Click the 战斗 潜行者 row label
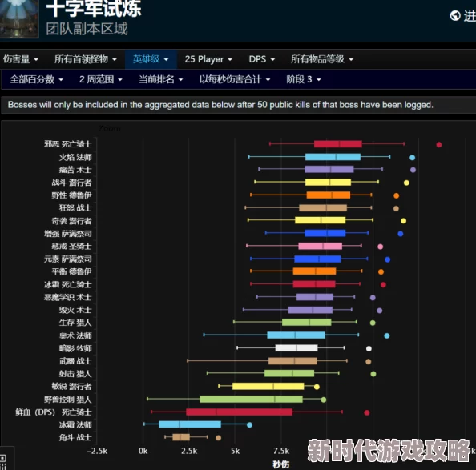The width and height of the screenshot is (476, 470). pyautogui.click(x=71, y=183)
